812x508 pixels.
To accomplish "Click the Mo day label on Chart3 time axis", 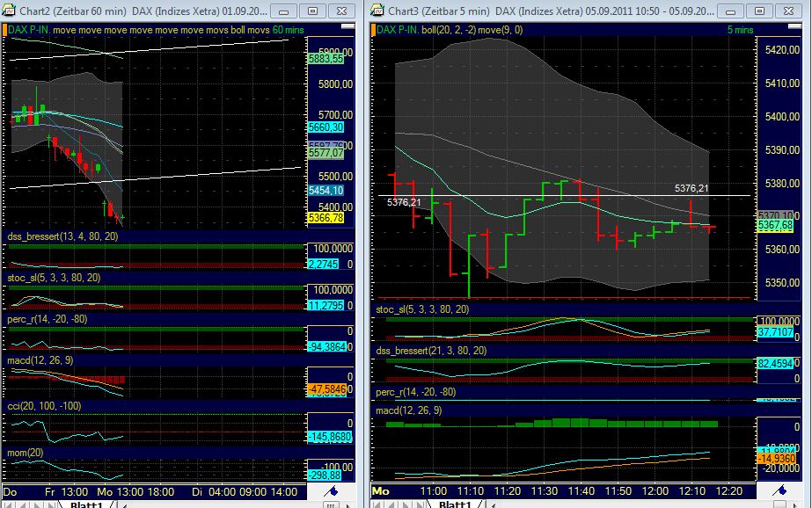I will coord(381,491).
